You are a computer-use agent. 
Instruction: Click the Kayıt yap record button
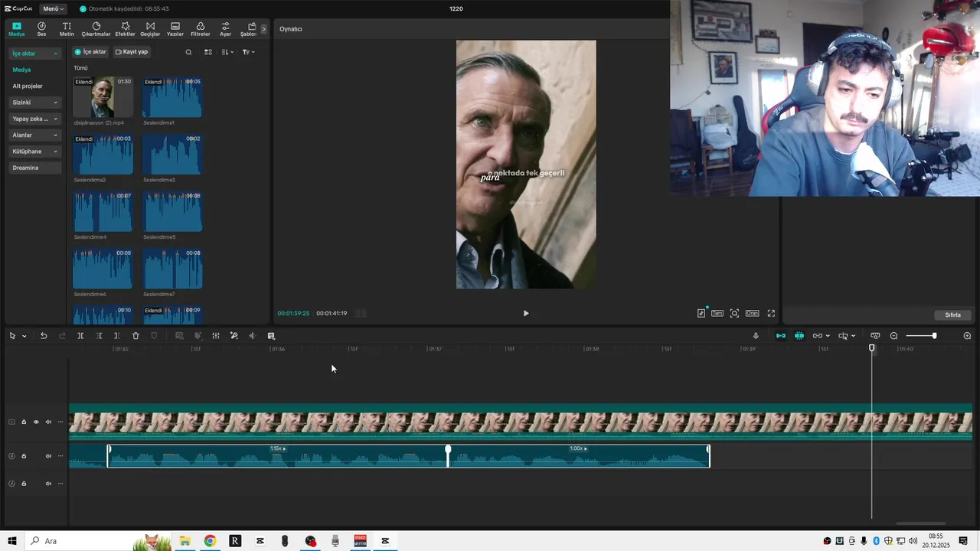point(132,52)
